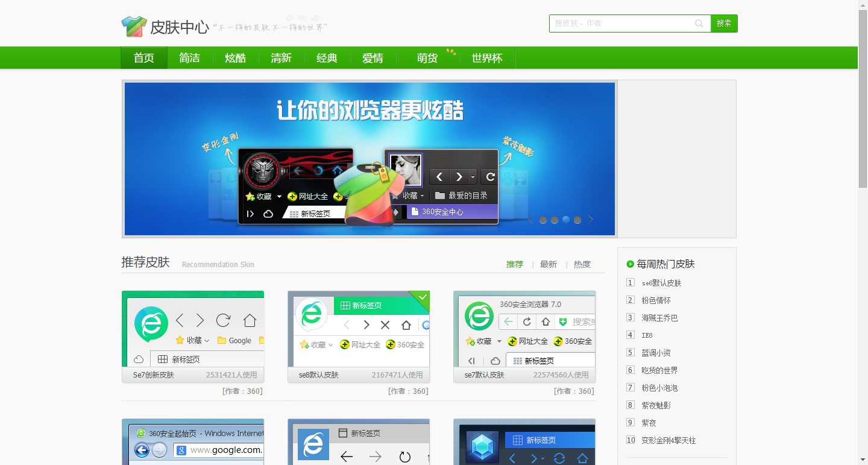Image resolution: width=868 pixels, height=465 pixels.
Task: Click the carousel next arrow
Action: pyautogui.click(x=590, y=220)
